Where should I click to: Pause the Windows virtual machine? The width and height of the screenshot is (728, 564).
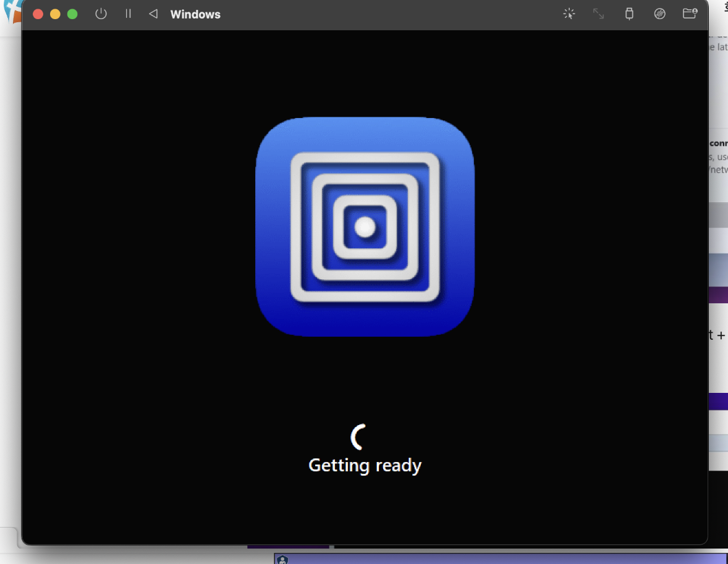coord(128,14)
